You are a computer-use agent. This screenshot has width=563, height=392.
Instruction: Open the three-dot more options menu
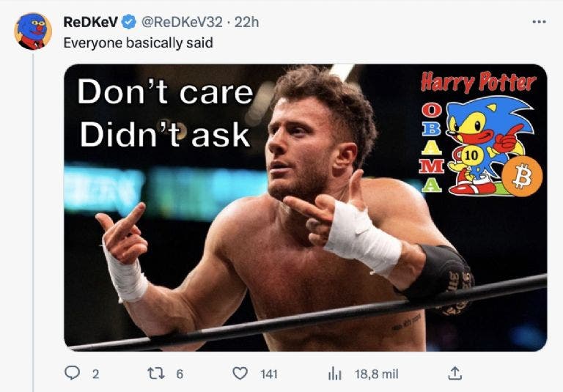[539, 22]
